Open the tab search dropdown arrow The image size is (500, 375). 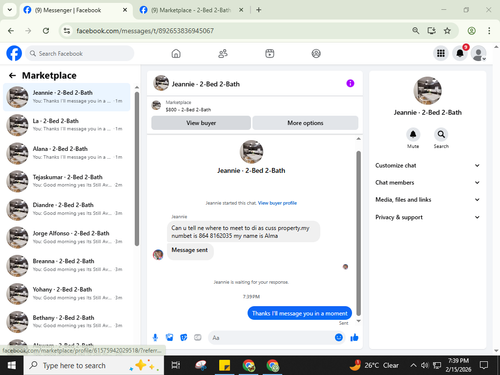[x=10, y=10]
